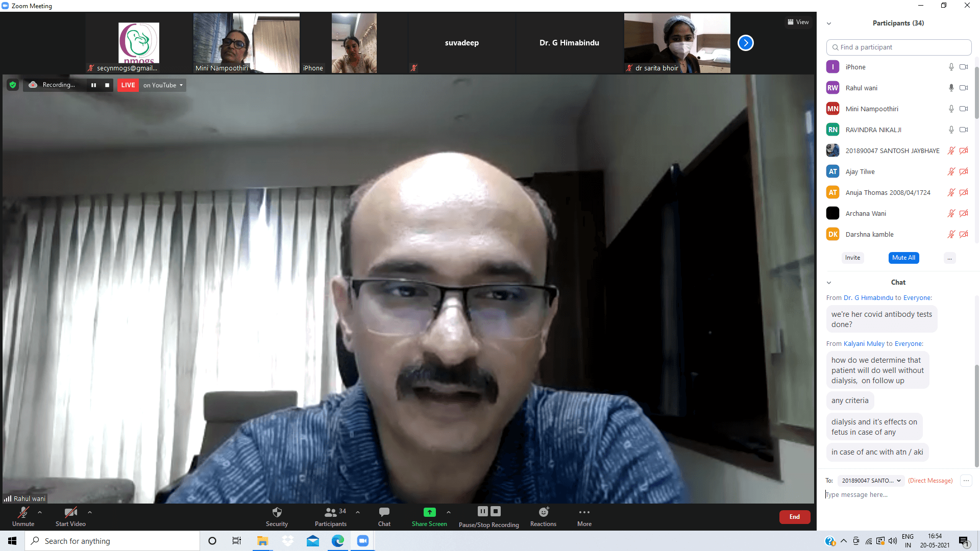980x551 pixels.
Task: Open chat recipient dropdown 201890047 SANTO...
Action: [871, 481]
